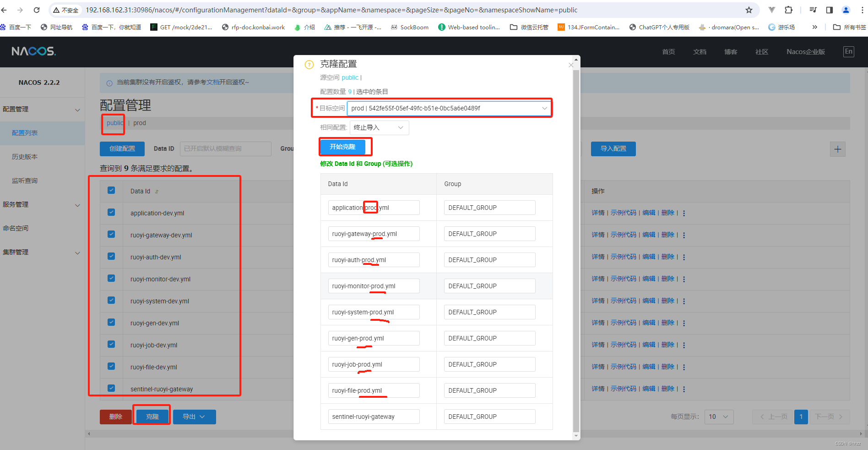Uncheck ruoyi-gateway-dev.yml checkbox
868x450 pixels.
coord(111,234)
